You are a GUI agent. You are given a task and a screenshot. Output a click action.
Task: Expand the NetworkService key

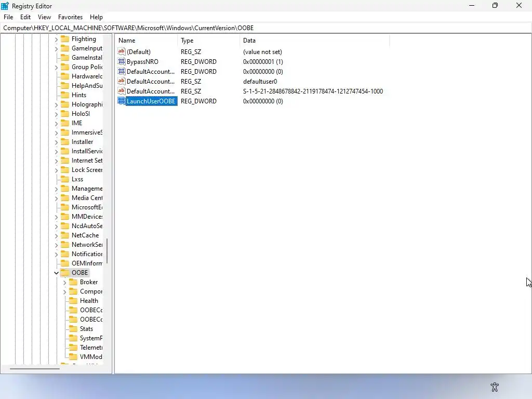[x=56, y=245]
